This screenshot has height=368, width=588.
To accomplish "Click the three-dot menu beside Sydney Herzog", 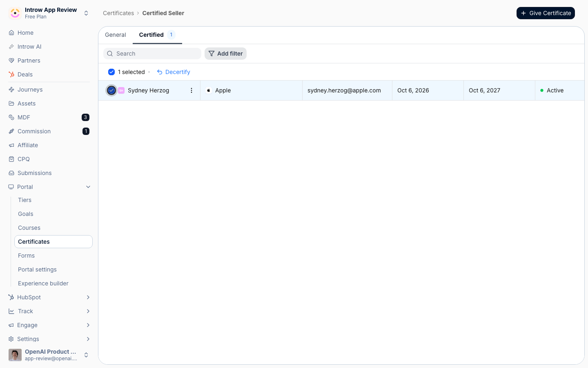I will pyautogui.click(x=192, y=90).
